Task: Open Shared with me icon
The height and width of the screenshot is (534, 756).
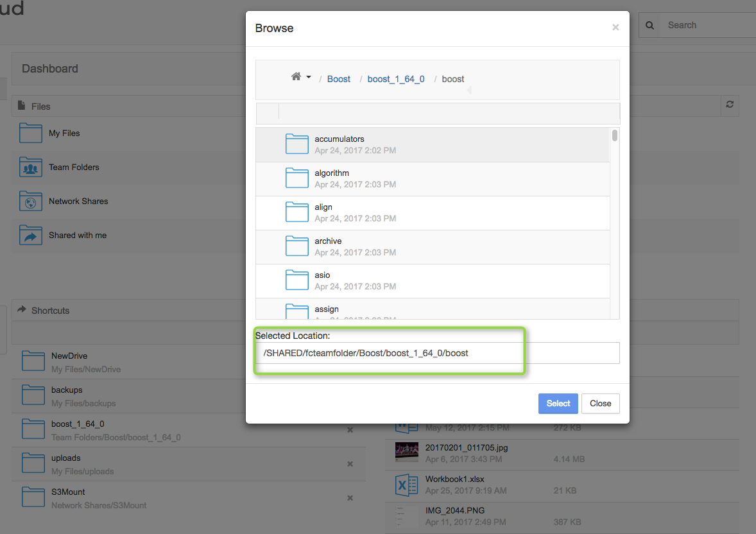Action: (31, 235)
